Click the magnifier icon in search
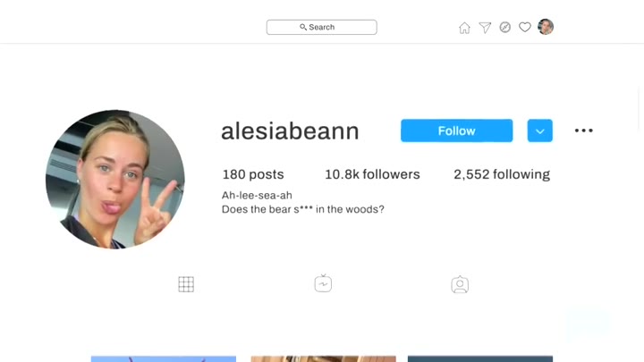Screen dimensions: 644x362 tap(303, 27)
